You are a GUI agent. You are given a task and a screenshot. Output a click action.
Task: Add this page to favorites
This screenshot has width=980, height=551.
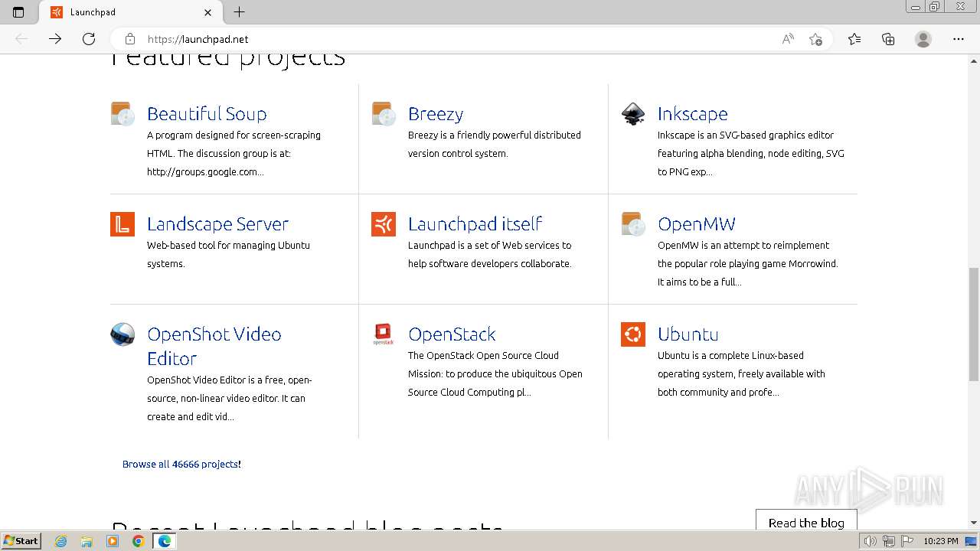[815, 39]
